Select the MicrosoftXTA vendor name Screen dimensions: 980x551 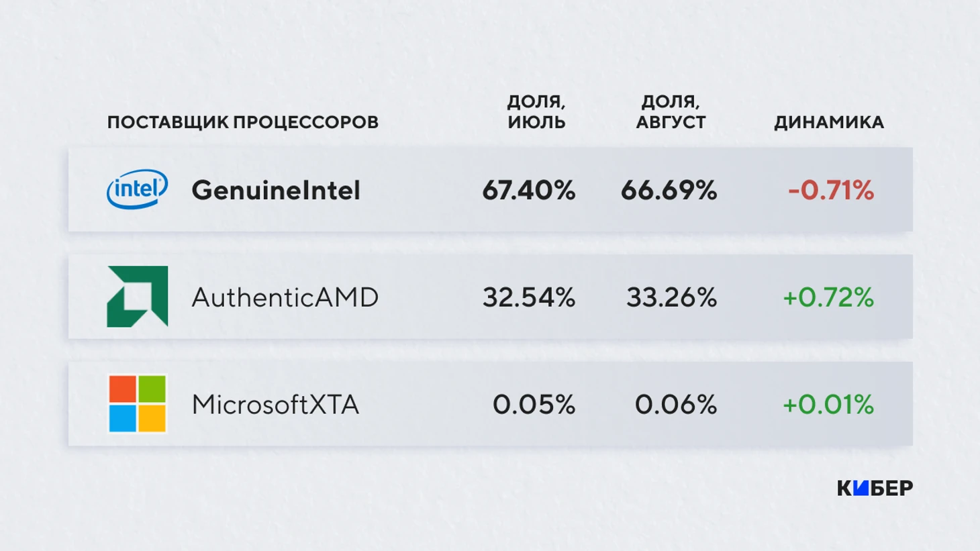coord(275,405)
